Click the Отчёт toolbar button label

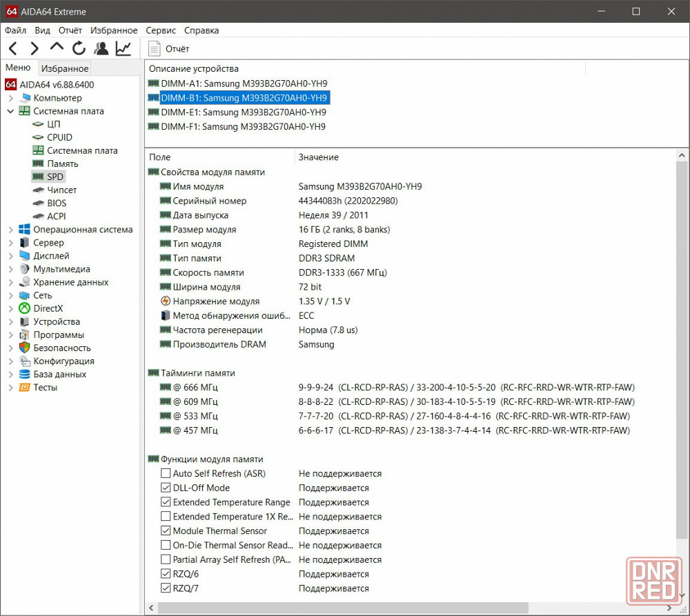click(x=177, y=49)
